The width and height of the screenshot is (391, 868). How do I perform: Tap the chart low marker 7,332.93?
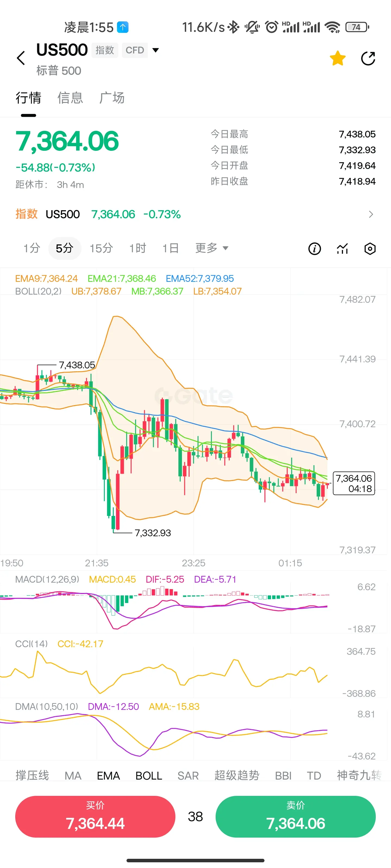153,533
